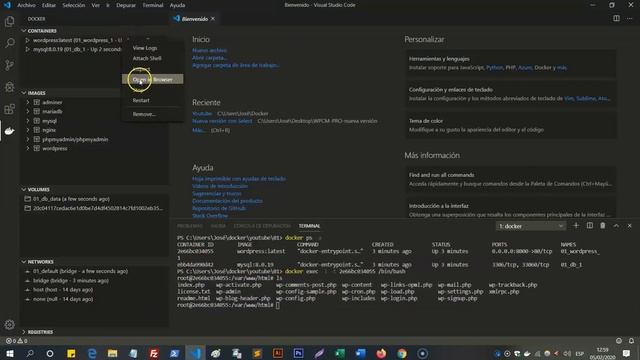Collapse the CONTAINERS section
The height and width of the screenshot is (360, 640).
[x=24, y=31]
